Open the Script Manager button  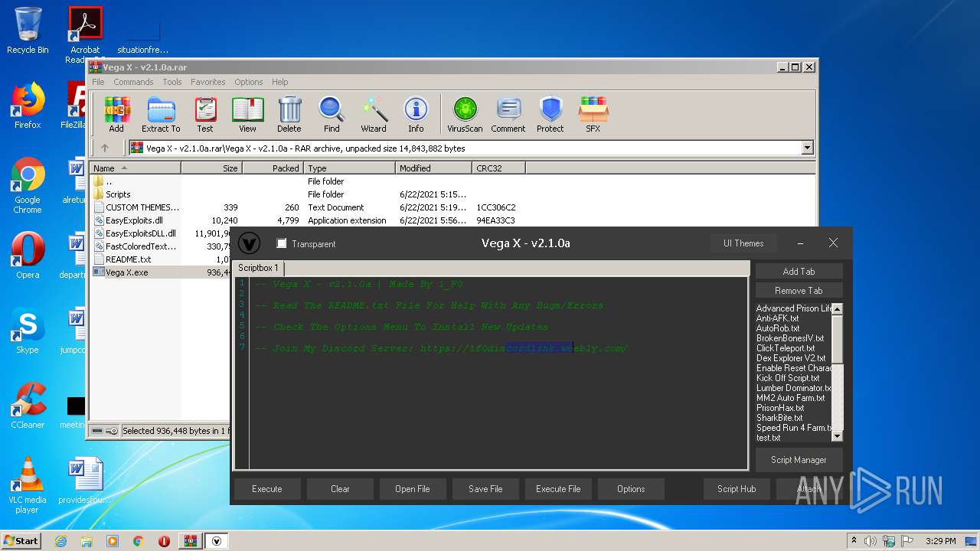pyautogui.click(x=799, y=460)
